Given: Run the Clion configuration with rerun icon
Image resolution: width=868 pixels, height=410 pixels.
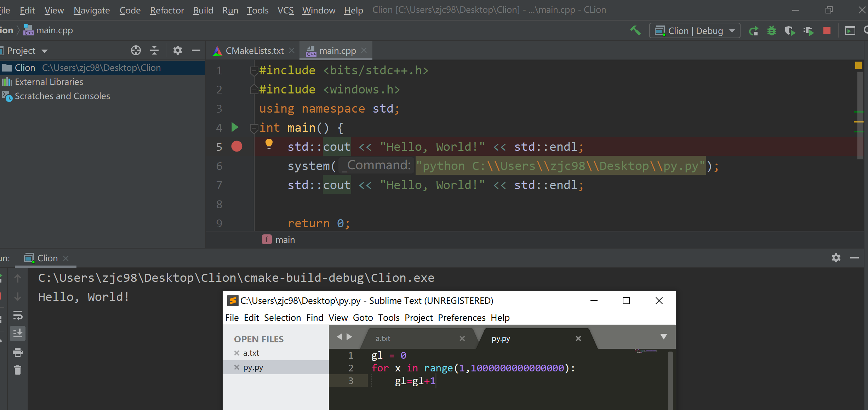Looking at the screenshot, I should click(x=753, y=31).
